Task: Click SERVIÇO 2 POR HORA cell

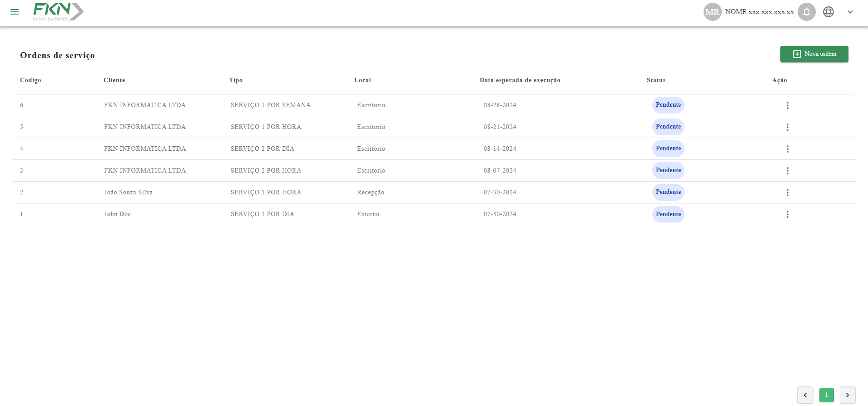Action: point(266,170)
